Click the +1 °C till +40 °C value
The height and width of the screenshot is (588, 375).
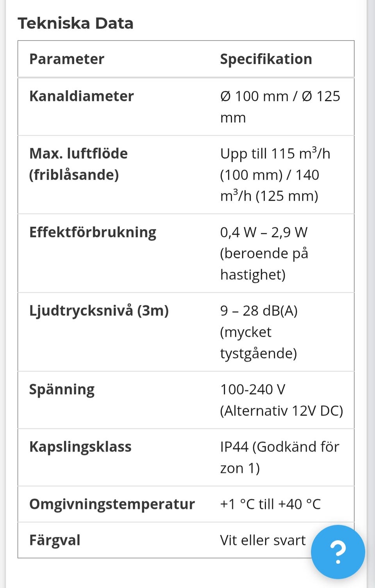click(x=270, y=504)
